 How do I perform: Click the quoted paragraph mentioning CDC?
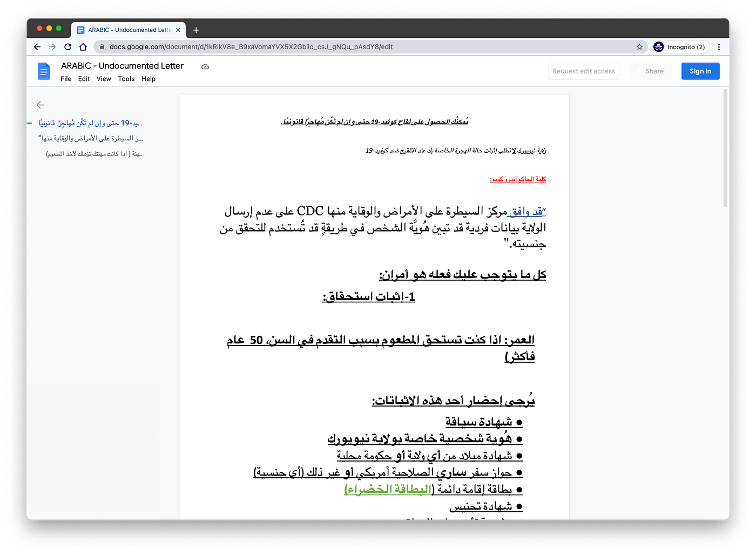point(383,227)
